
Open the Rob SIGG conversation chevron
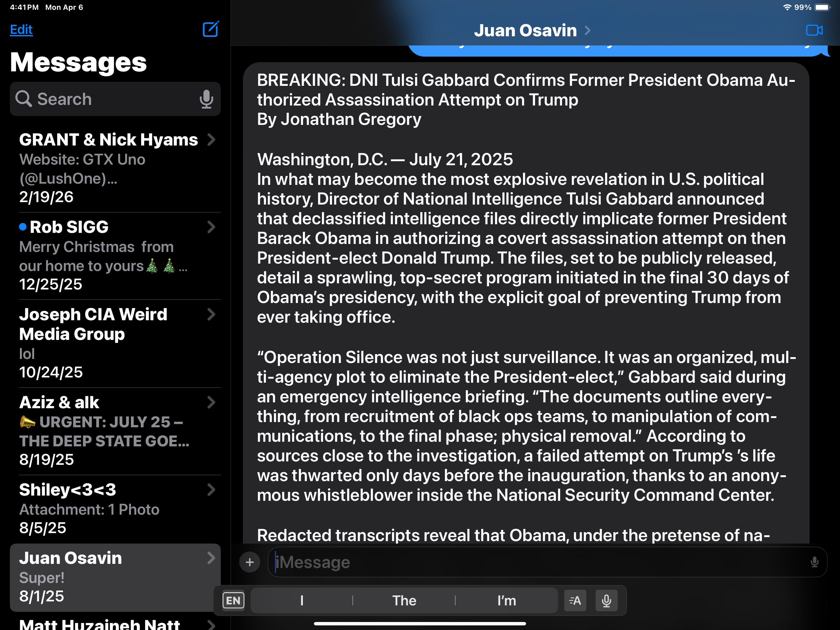tap(211, 227)
